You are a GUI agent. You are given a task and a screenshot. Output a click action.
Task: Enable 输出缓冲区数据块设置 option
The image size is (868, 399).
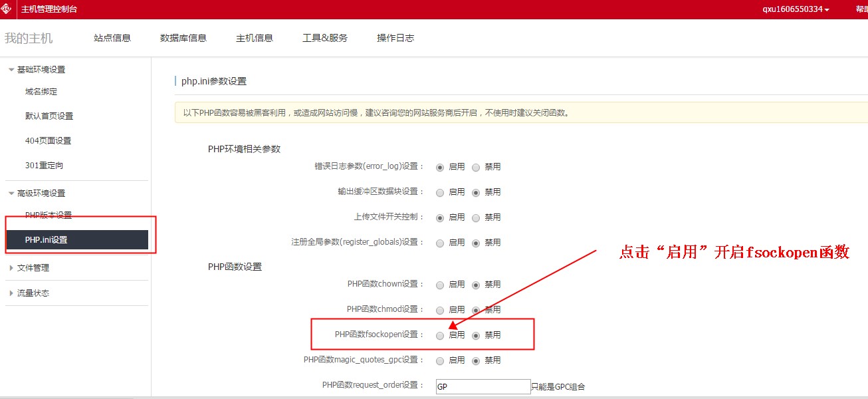(440, 193)
